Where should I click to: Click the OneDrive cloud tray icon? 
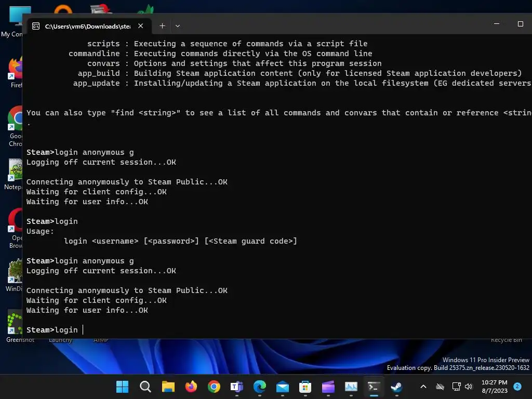click(x=440, y=387)
